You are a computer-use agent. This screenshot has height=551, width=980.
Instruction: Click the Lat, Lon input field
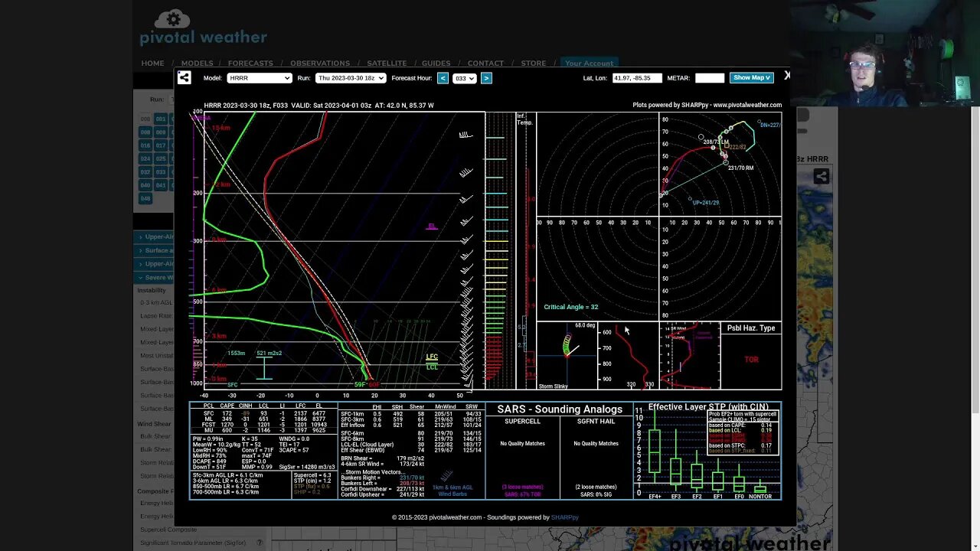[637, 78]
